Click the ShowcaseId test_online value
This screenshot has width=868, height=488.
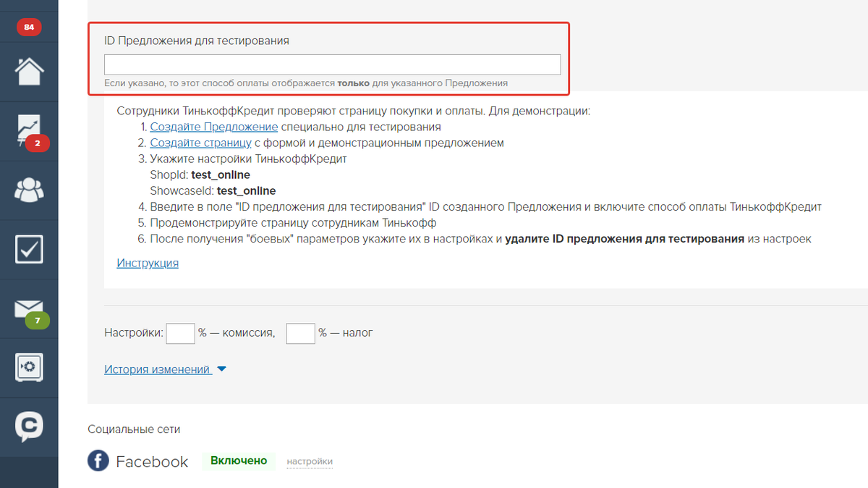[x=247, y=191]
